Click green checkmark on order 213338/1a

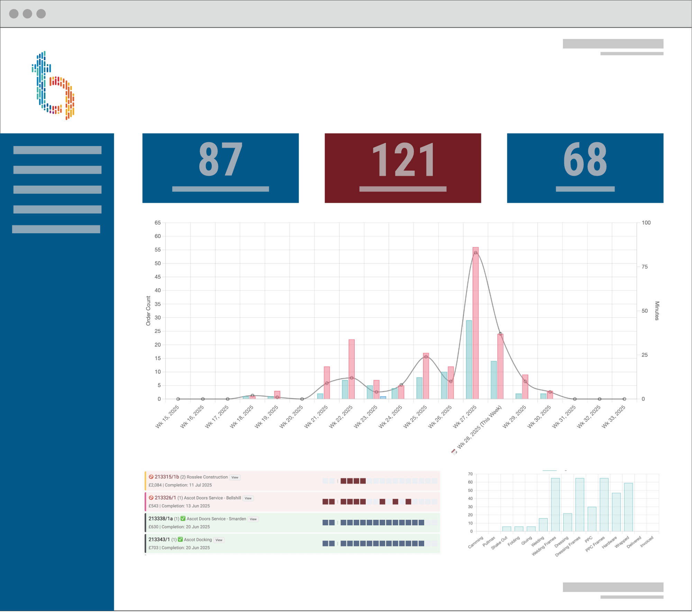click(x=183, y=518)
